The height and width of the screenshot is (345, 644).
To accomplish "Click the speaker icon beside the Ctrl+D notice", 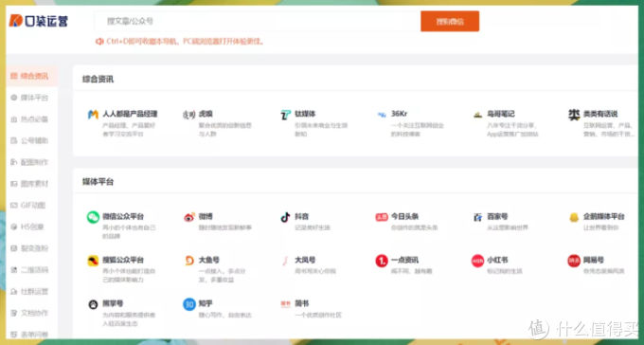I will pyautogui.click(x=99, y=42).
